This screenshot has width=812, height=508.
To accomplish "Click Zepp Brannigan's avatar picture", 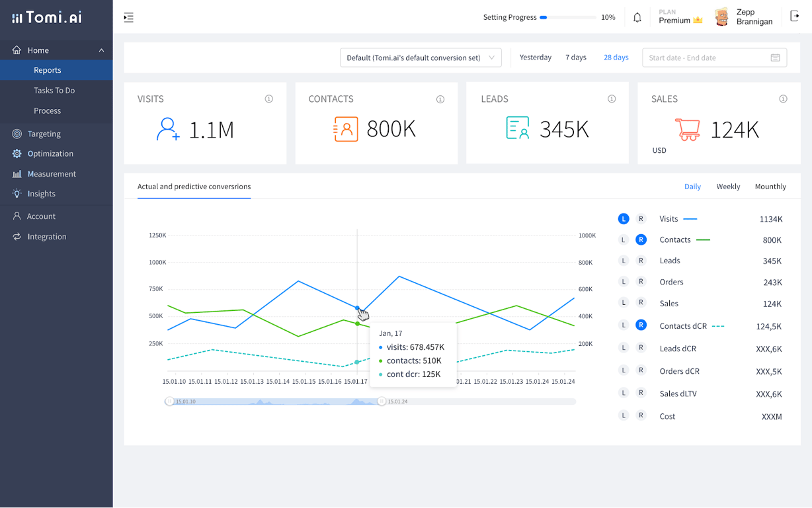I will 722,17.
